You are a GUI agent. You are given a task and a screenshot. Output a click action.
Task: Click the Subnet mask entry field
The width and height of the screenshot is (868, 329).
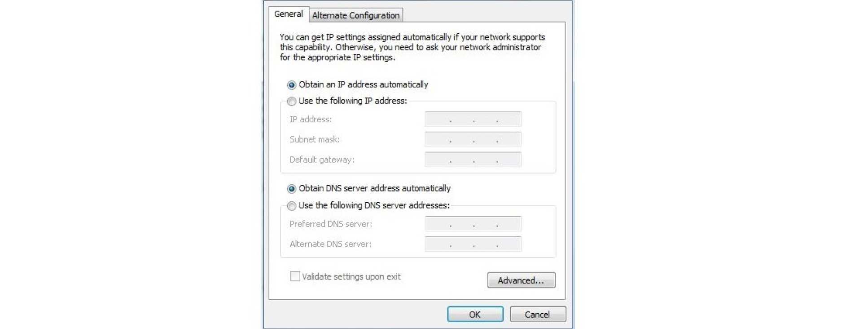point(473,139)
